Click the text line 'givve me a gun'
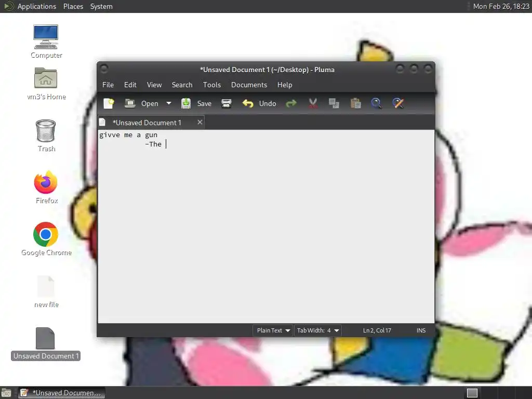The width and height of the screenshot is (532, 399). click(128, 135)
